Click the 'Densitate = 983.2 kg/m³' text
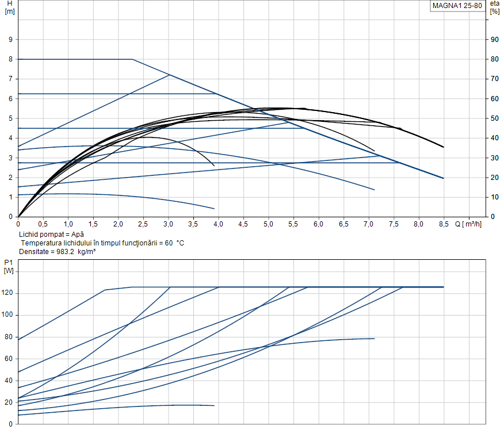Screen dimensions: 504x434 pyautogui.click(x=57, y=252)
